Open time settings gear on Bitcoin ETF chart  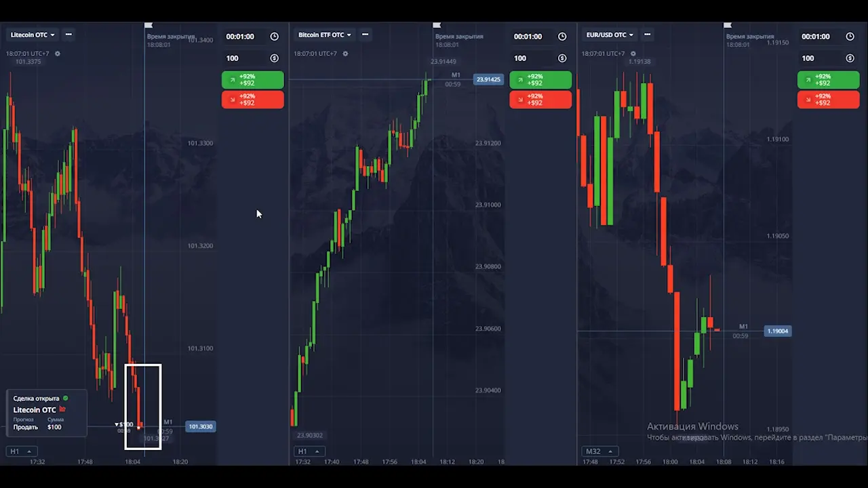[346, 54]
